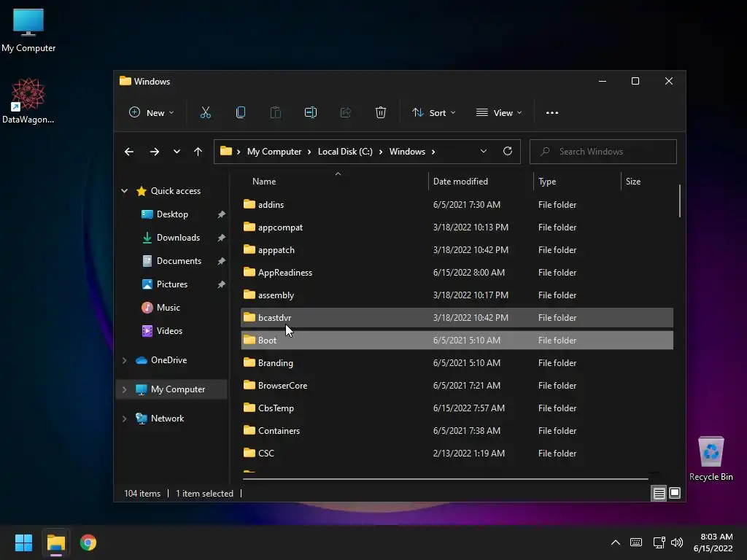
Task: Select the Boot folder row
Action: click(x=457, y=341)
